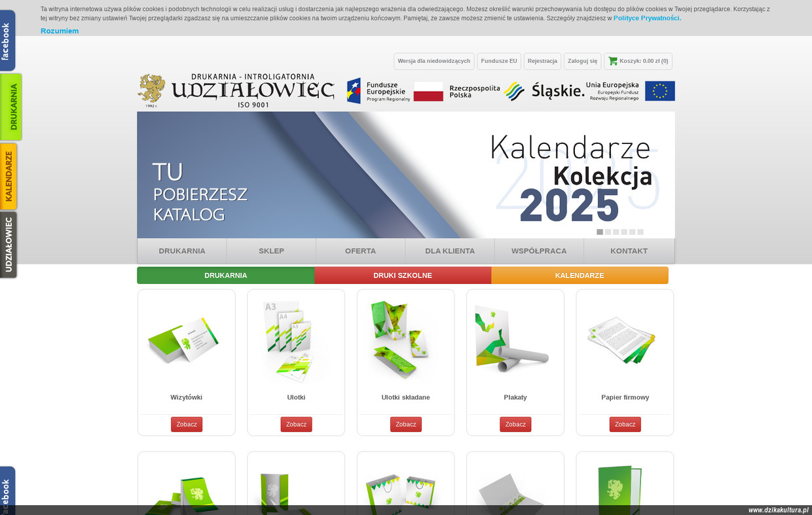
Task: Click the TU POBIERZESZ KATALOG banner text
Action: click(x=200, y=192)
